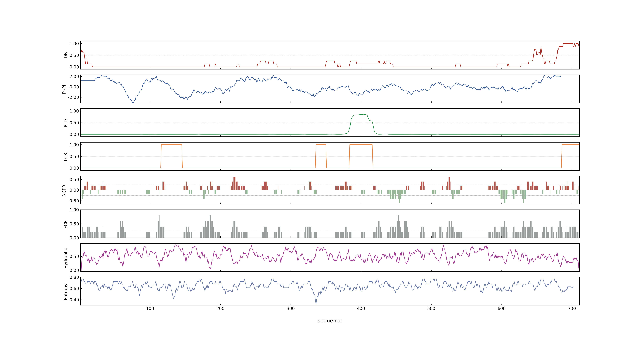Click the IDR spike near position 655

(541, 47)
